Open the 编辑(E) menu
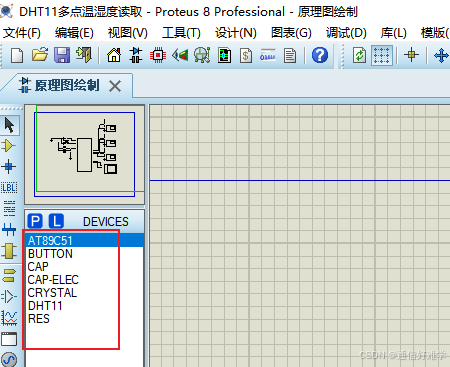Viewport: 450px width, 367px height. (x=74, y=33)
